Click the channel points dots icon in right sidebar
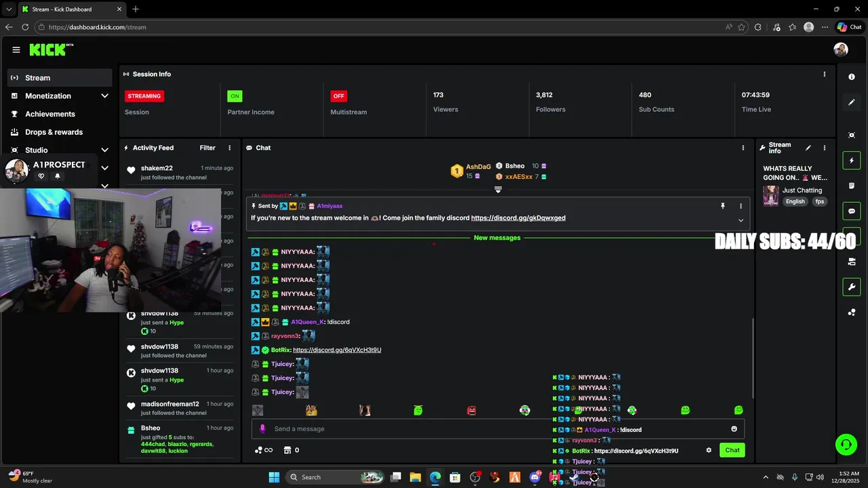 tap(852, 312)
